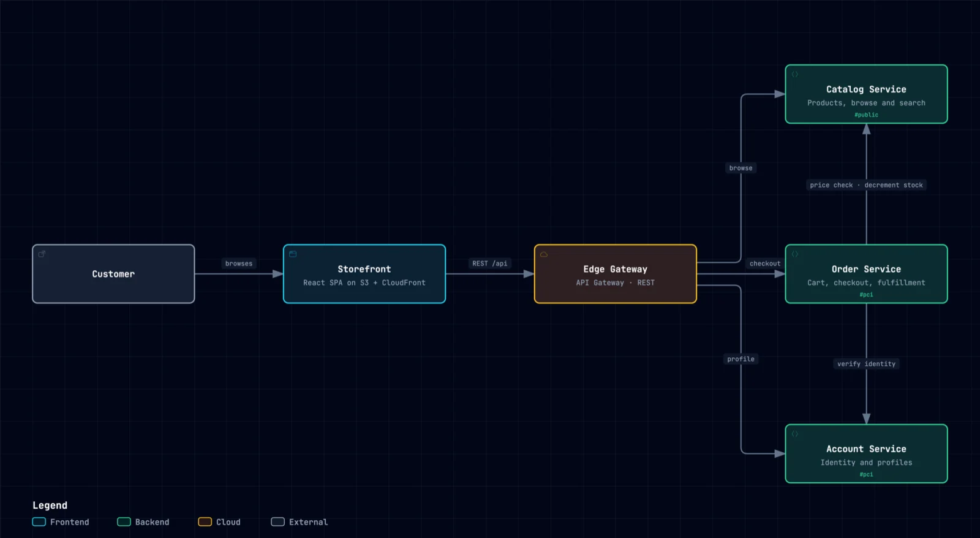Click the browser window icon in Storefront node
This screenshot has width=980, height=538.
click(293, 254)
